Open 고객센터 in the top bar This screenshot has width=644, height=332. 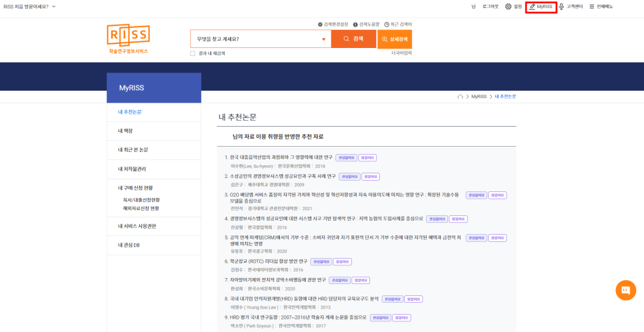click(x=570, y=7)
